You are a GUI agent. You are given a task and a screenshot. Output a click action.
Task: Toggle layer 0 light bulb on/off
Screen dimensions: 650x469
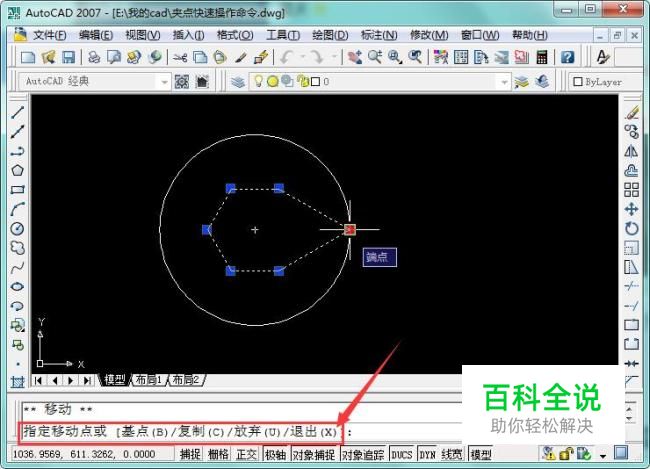258,81
